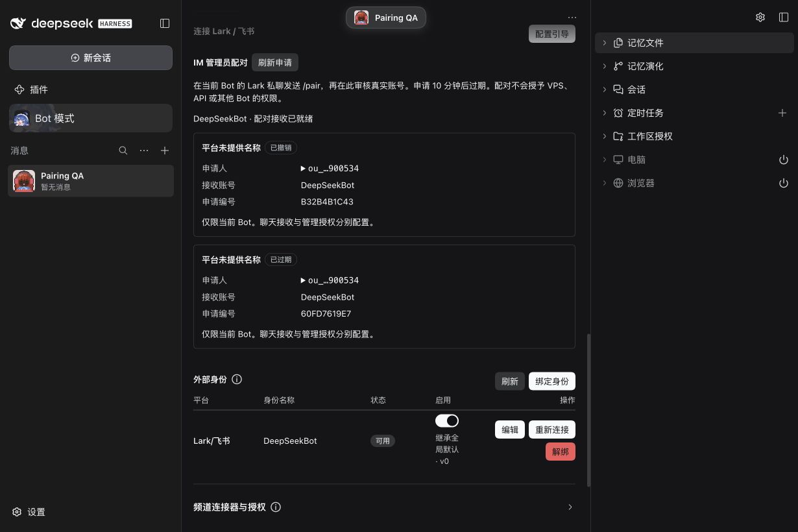Collapse the left sidebar panel icon
This screenshot has width=798, height=532.
pyautogui.click(x=165, y=23)
